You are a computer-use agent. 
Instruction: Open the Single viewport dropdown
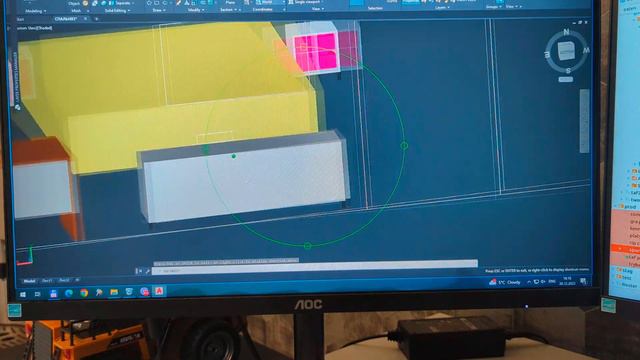[306, 2]
